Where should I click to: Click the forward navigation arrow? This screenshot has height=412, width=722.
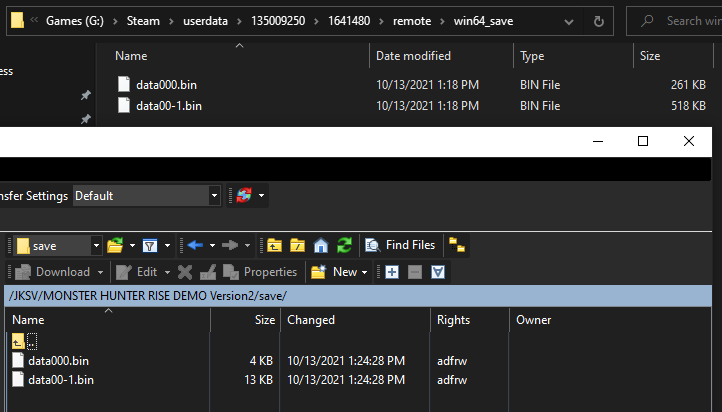click(x=230, y=245)
